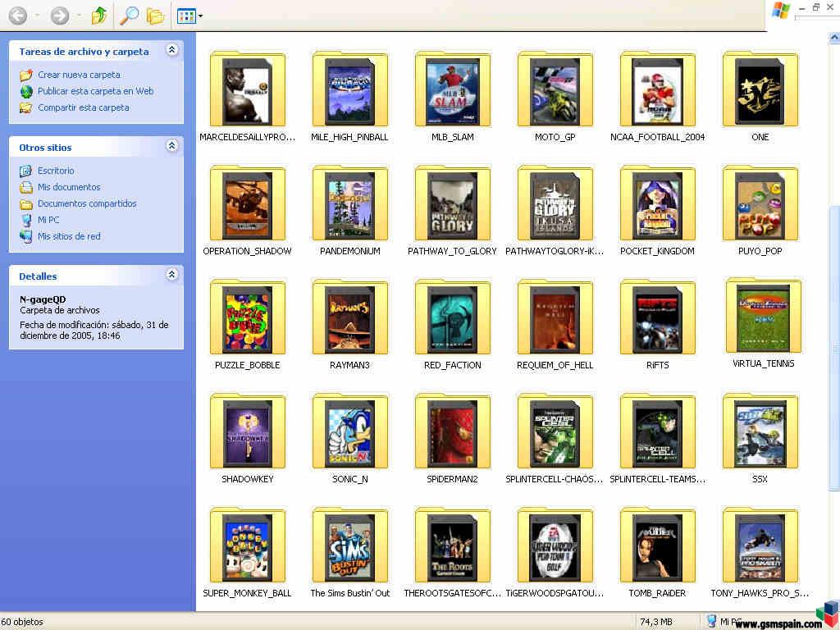Screen dimensions: 840x630
Task: Open the Views dropdown button
Action: click(189, 16)
